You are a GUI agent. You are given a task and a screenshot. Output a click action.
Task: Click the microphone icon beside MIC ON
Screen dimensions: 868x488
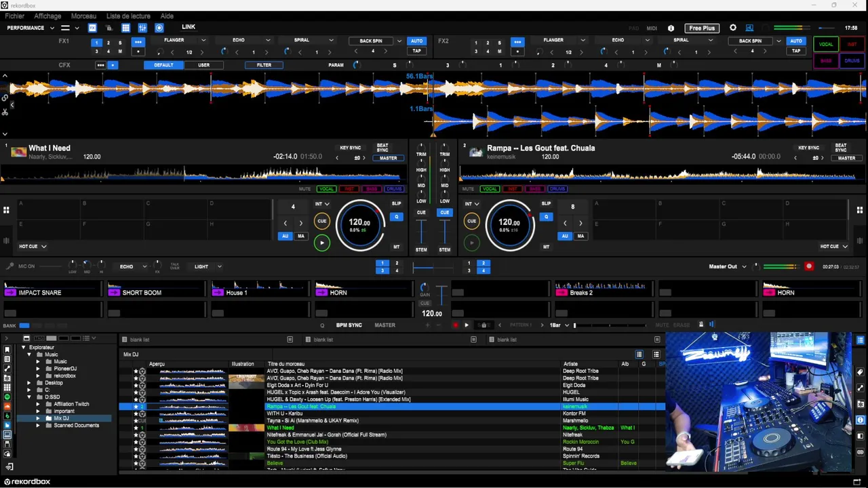[9, 266]
